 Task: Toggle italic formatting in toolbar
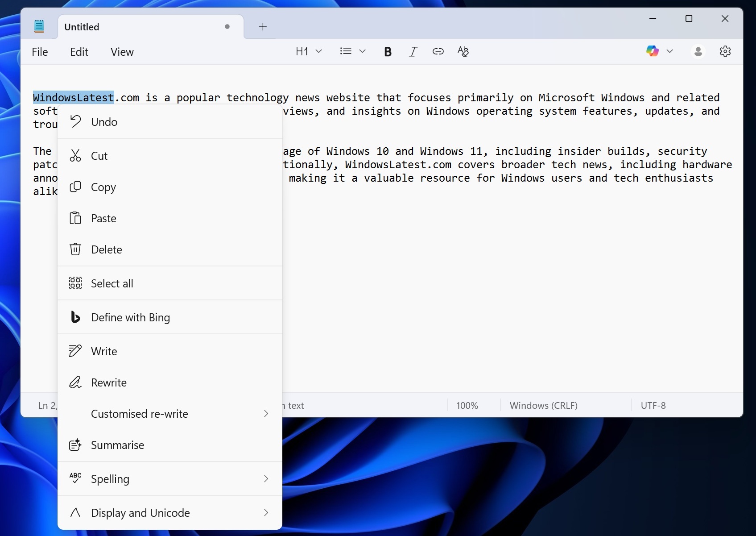pos(413,52)
